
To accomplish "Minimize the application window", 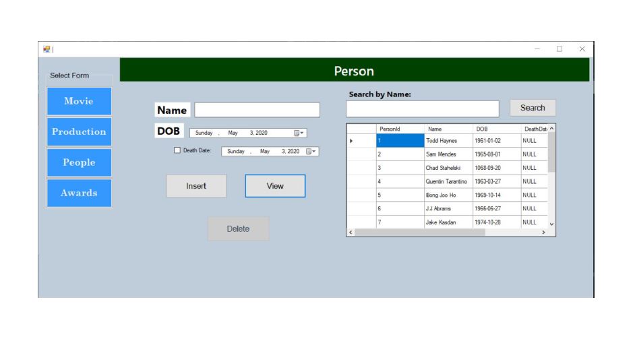I will pos(537,49).
